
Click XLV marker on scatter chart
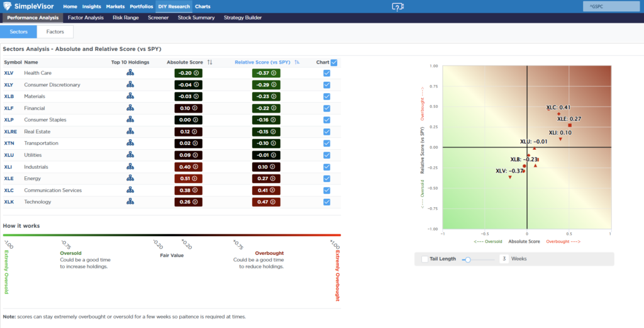[510, 177]
